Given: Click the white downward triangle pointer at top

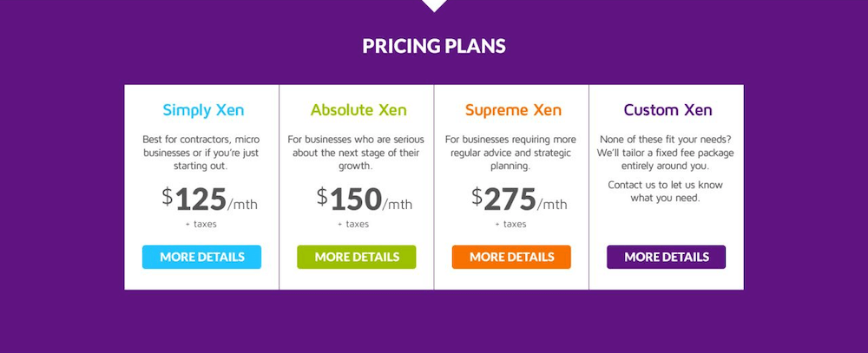Looking at the screenshot, I should click(x=434, y=5).
